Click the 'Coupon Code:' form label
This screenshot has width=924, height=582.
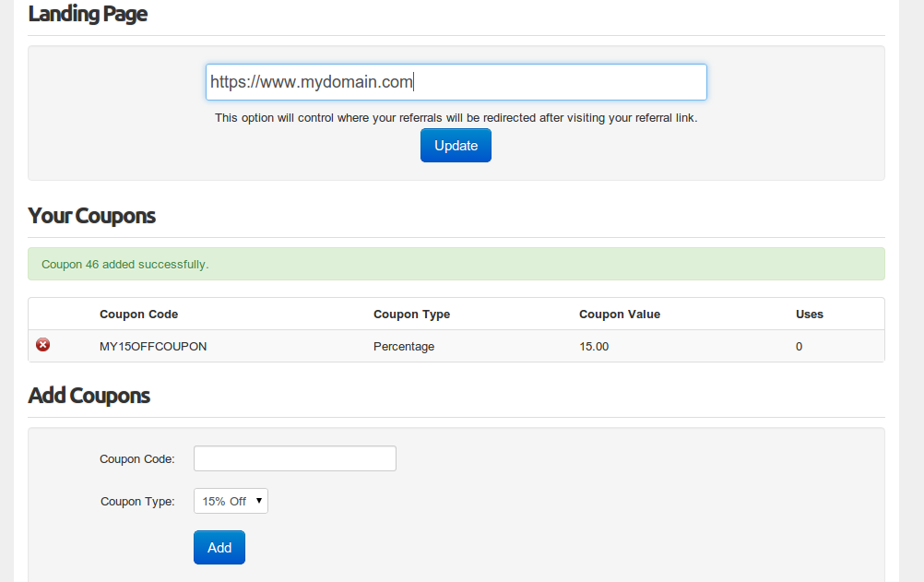coord(137,459)
